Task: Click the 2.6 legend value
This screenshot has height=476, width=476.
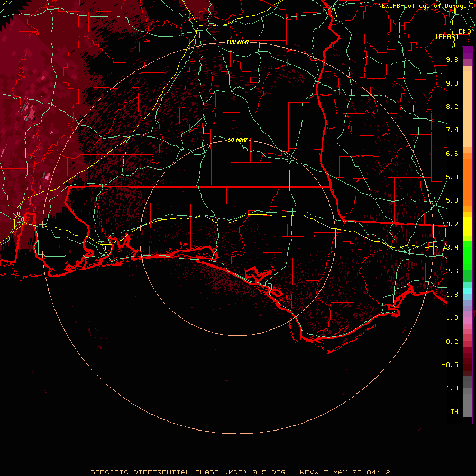Action: point(452,271)
